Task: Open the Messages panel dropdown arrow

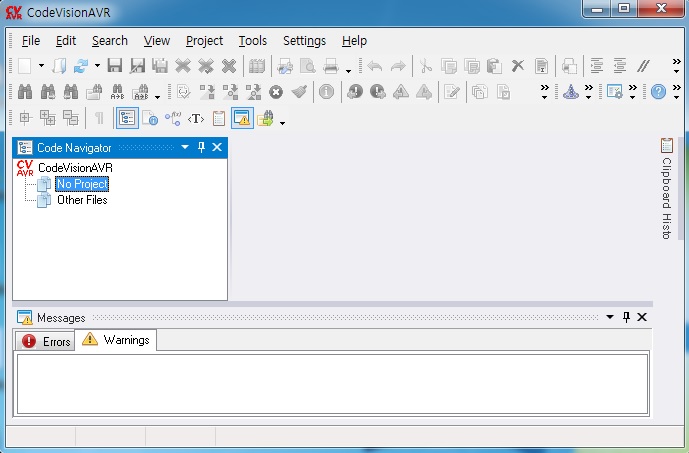Action: pos(609,317)
